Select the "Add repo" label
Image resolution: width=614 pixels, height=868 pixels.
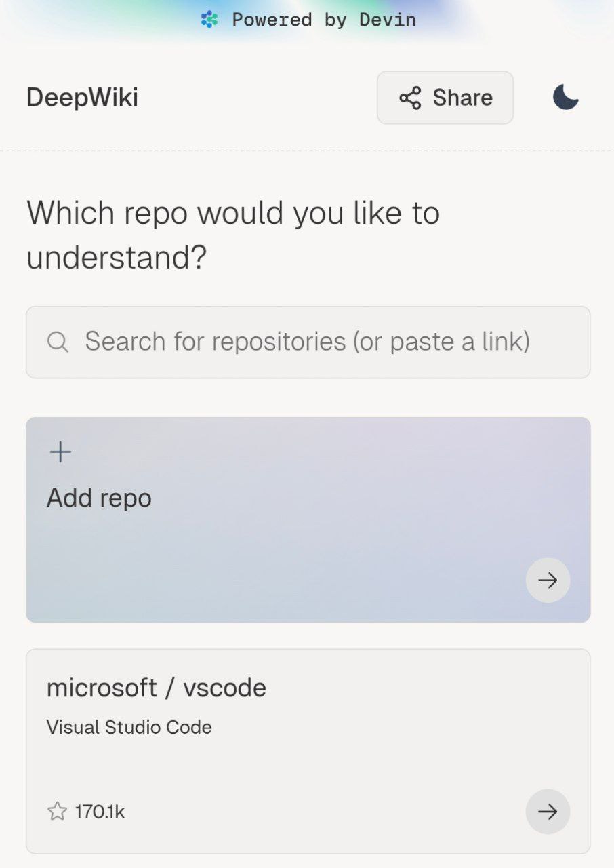[99, 498]
